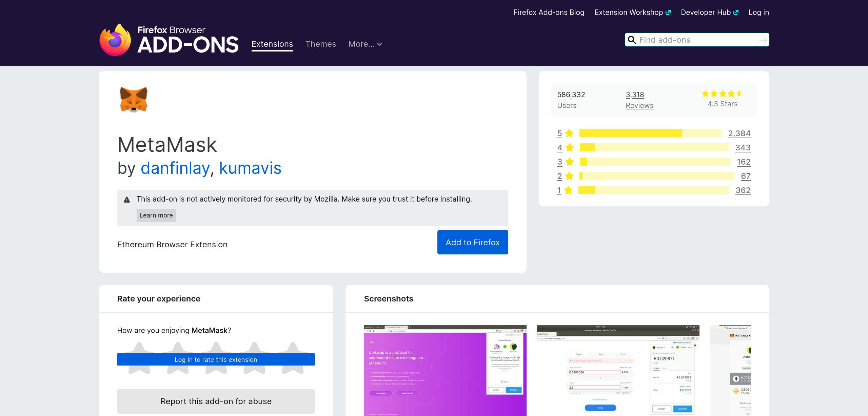868x416 pixels.
Task: Click the 5 rating number link
Action: point(559,133)
